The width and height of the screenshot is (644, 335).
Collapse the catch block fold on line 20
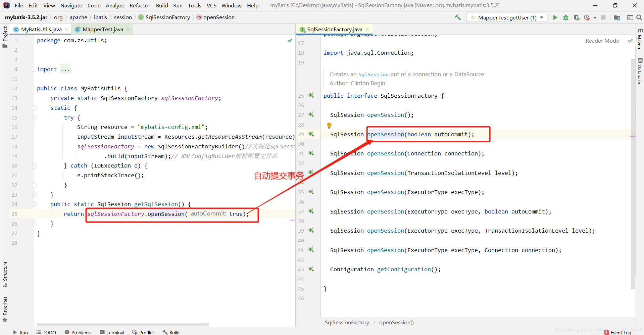(x=34, y=165)
